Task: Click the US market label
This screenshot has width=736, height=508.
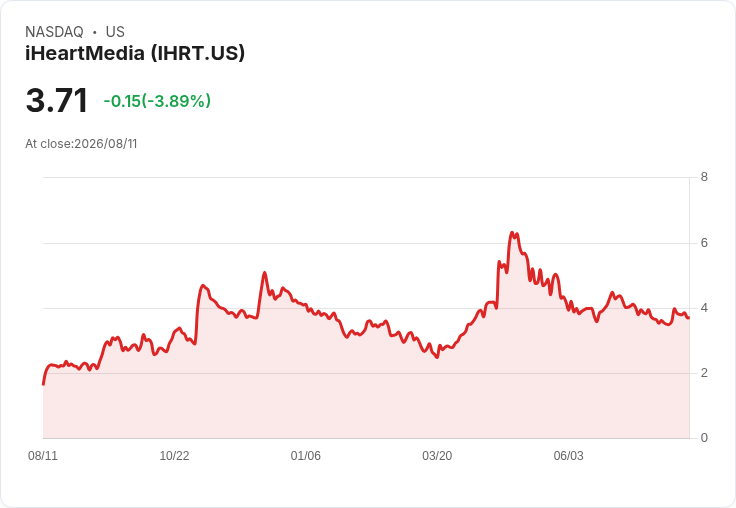Action: coord(115,32)
